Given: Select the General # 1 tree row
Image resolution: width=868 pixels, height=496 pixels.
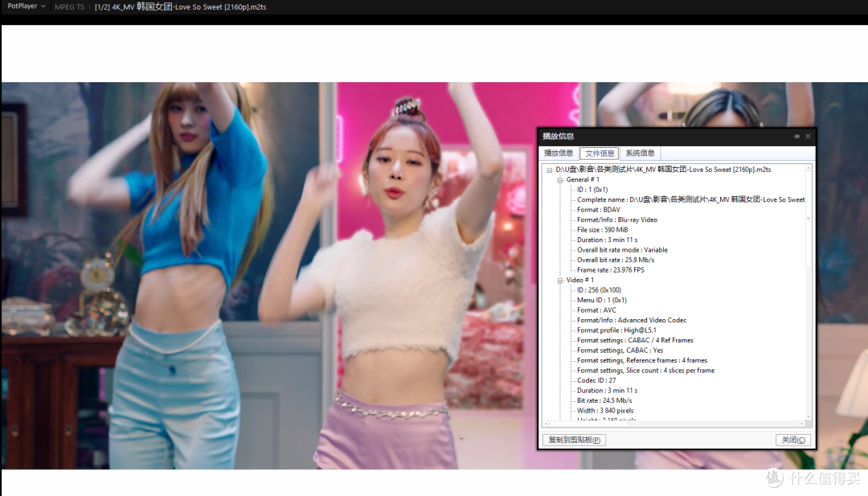Looking at the screenshot, I should [583, 179].
